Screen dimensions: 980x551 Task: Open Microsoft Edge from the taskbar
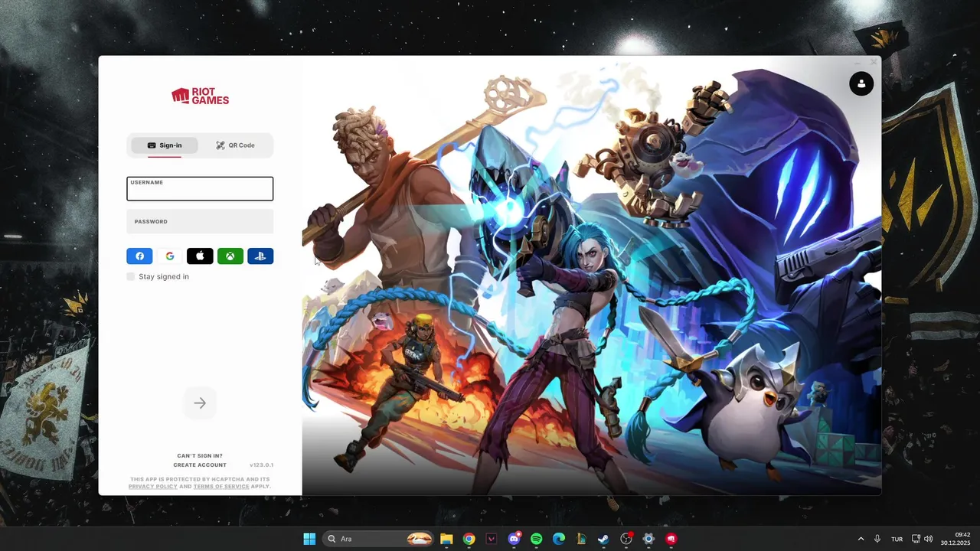coord(558,539)
